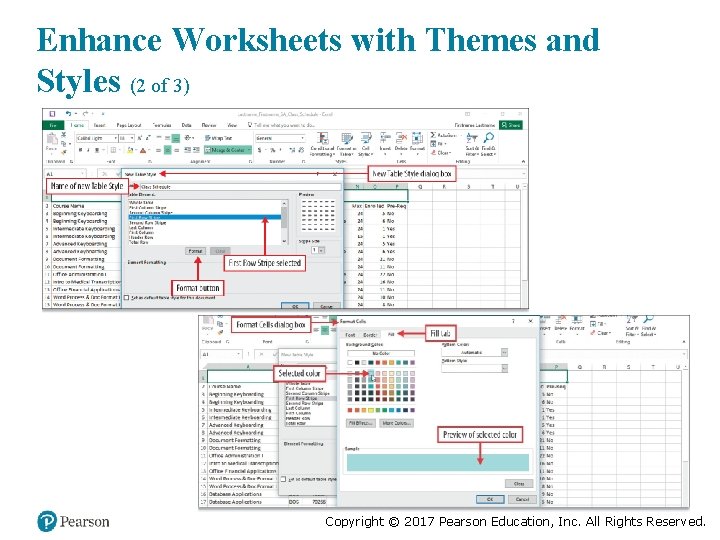Click the Undo arrow in the upper window's title bar
720x540 pixels.
coord(68,113)
